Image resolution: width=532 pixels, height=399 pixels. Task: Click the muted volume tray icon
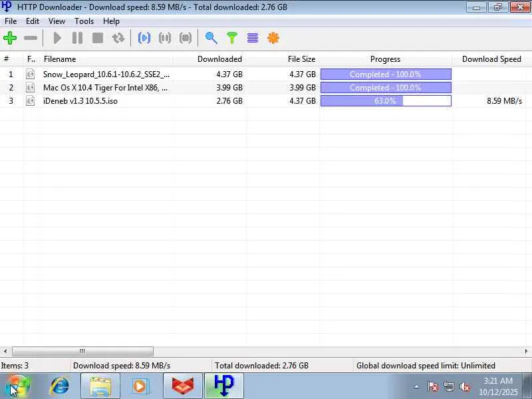click(464, 386)
